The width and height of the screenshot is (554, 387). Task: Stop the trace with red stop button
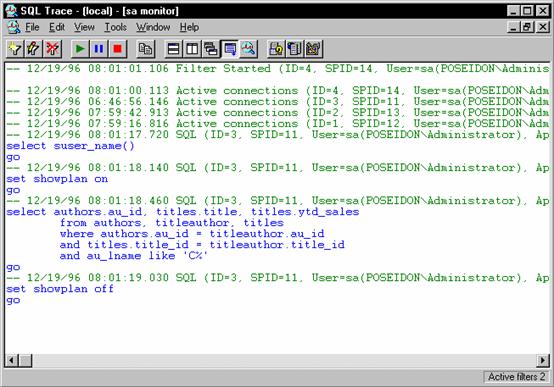(117, 49)
